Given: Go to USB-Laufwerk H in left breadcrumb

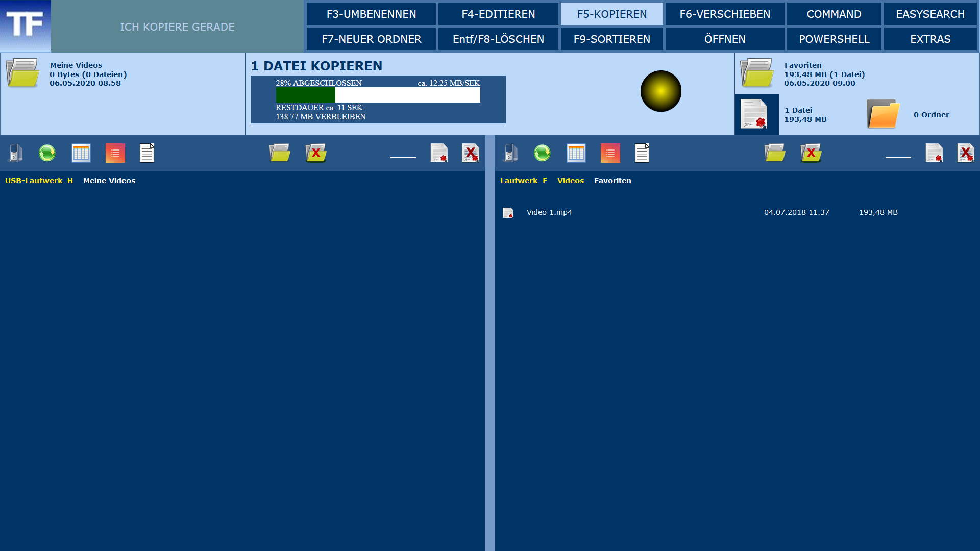Looking at the screenshot, I should [39, 181].
